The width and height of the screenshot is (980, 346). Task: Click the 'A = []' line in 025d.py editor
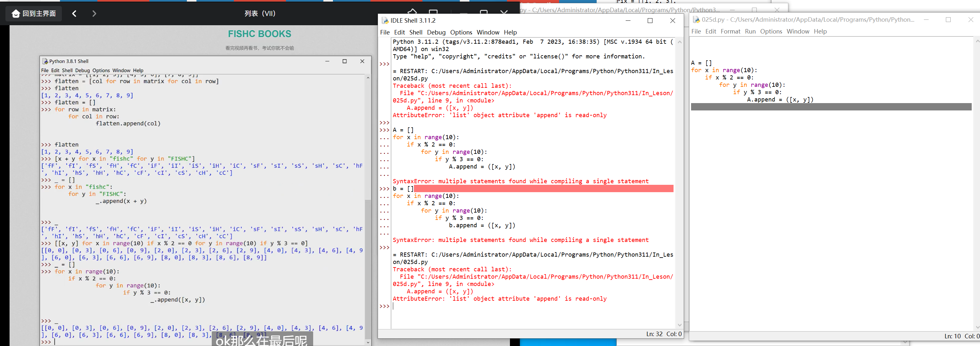point(701,63)
